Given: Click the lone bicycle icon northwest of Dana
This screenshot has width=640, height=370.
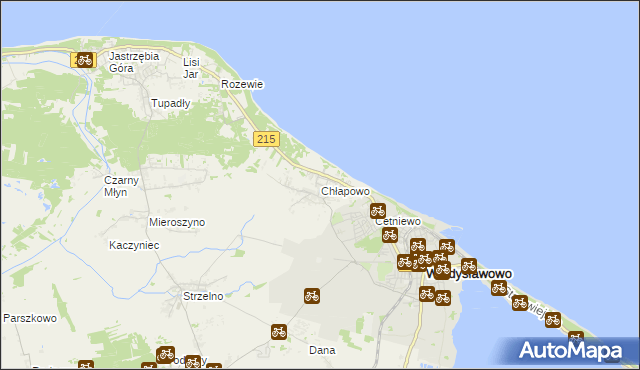Looking at the screenshot, I should click(x=279, y=332).
